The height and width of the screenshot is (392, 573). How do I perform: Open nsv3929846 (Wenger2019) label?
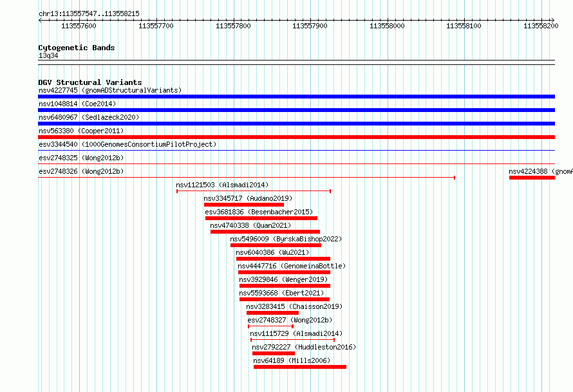click(x=283, y=279)
